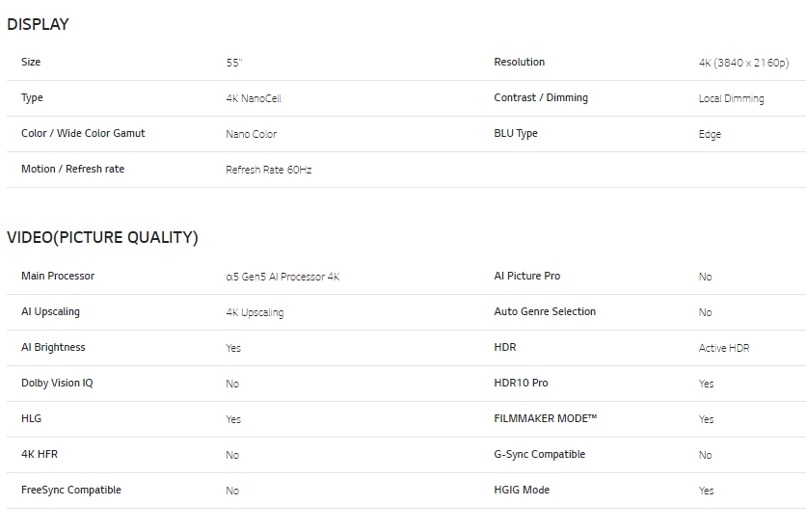Click the Nano Color value
Viewport: 806px width, 532px height.
pos(251,134)
